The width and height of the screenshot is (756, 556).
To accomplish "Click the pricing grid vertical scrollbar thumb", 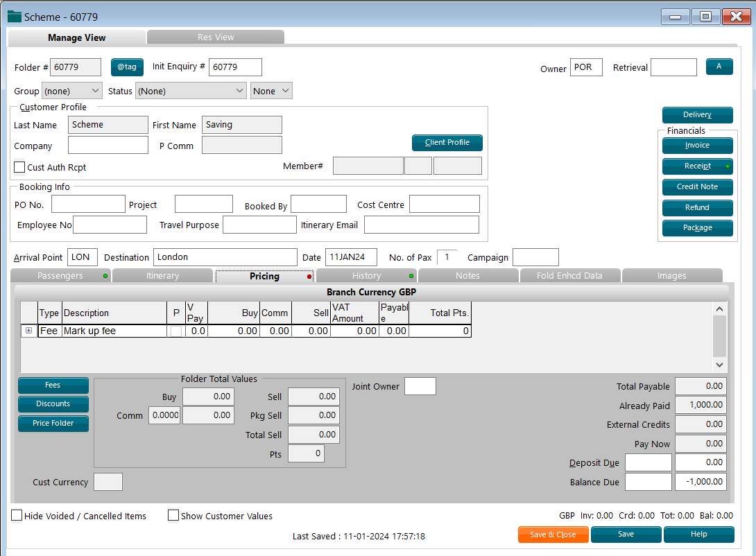I will tap(719, 336).
